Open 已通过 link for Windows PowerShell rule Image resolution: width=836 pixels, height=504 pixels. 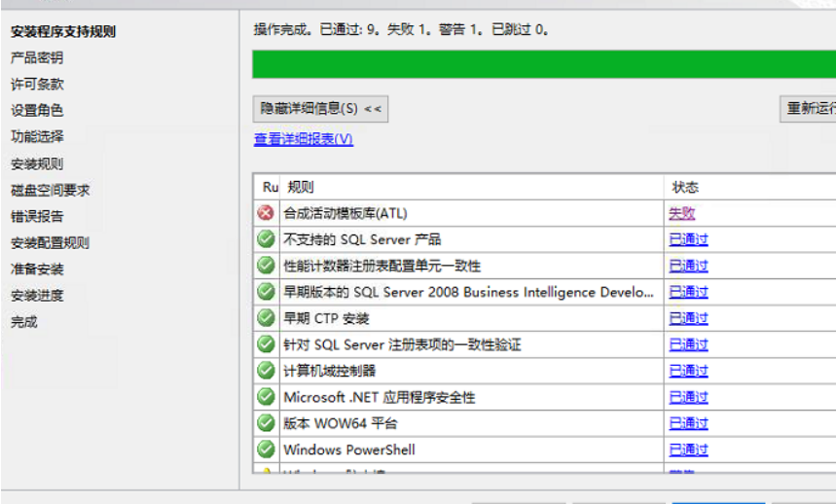(x=688, y=450)
